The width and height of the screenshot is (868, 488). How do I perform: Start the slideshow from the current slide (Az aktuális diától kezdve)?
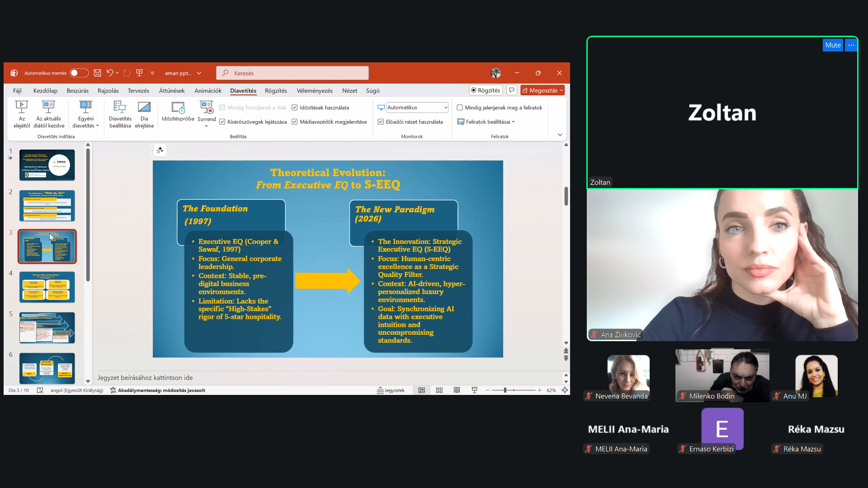(48, 108)
